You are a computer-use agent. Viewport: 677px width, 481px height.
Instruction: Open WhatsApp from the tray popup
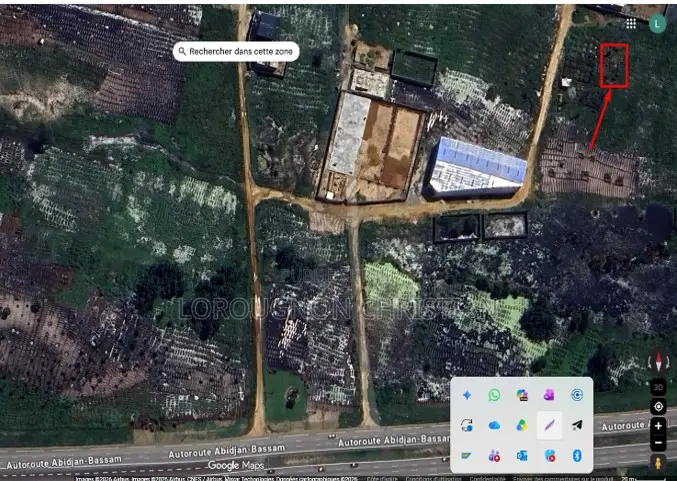point(494,395)
